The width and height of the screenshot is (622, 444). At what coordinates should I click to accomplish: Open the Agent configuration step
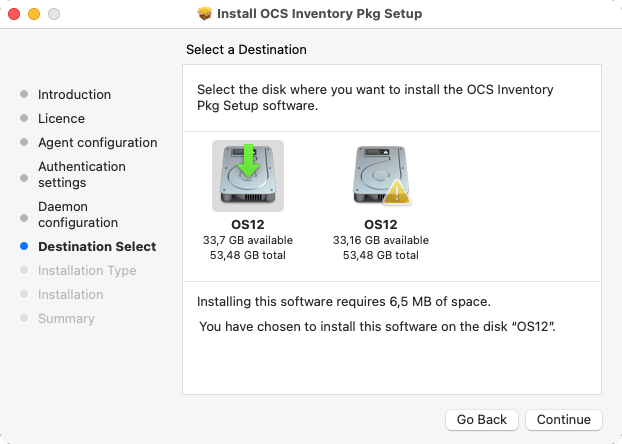[98, 142]
